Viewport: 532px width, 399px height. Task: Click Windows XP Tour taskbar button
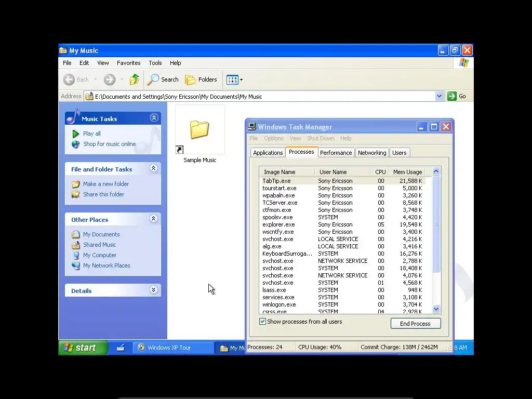click(173, 348)
